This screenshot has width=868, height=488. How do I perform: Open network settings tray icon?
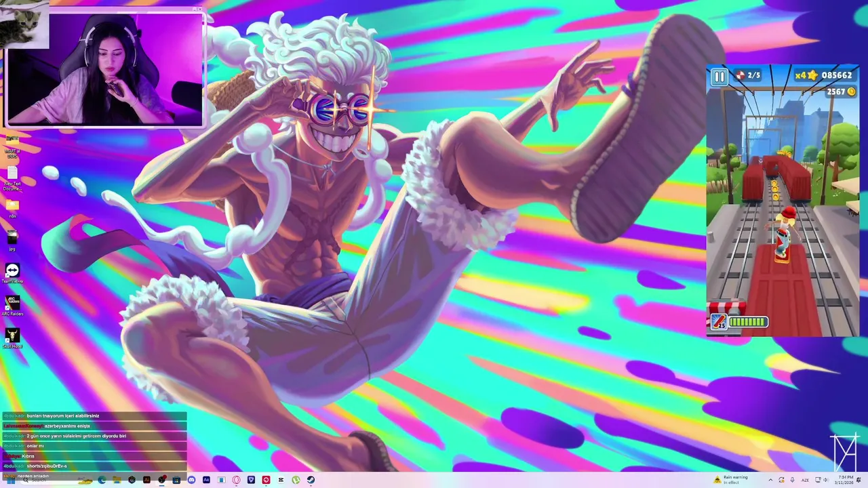coord(818,480)
